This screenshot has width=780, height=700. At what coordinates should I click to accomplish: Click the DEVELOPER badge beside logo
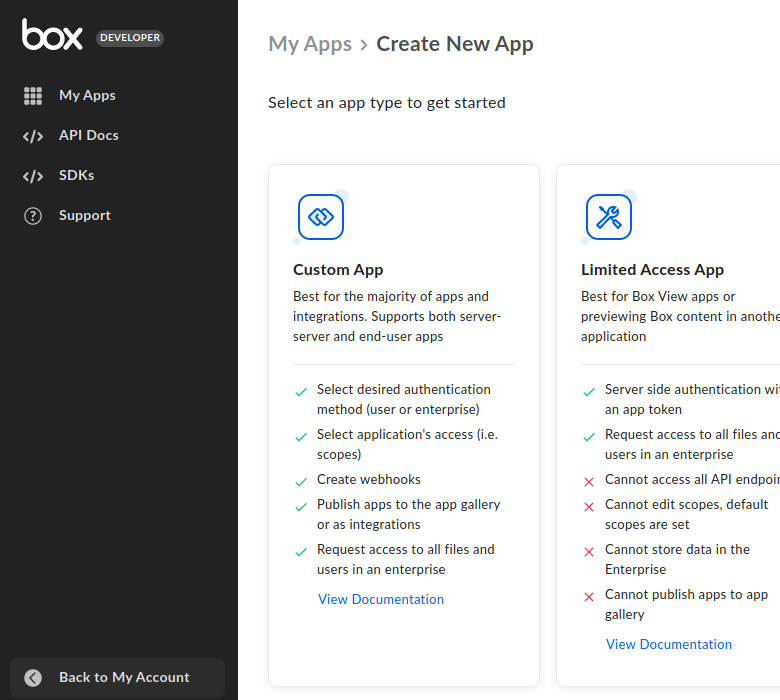130,38
